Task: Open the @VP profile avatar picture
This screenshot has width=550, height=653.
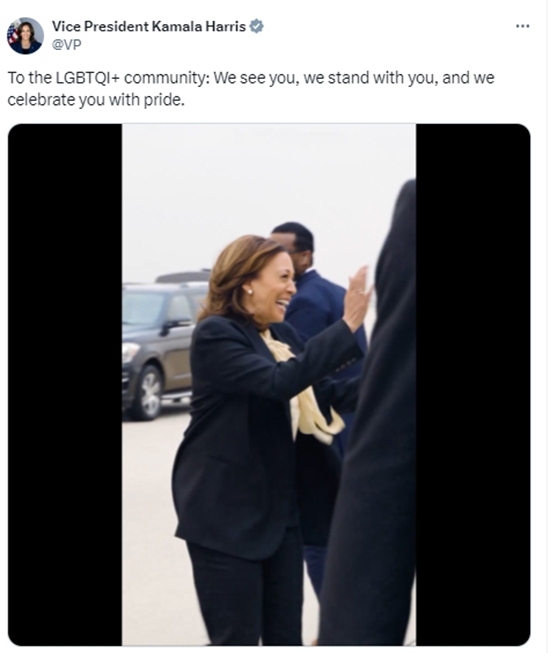Action: pos(25,36)
